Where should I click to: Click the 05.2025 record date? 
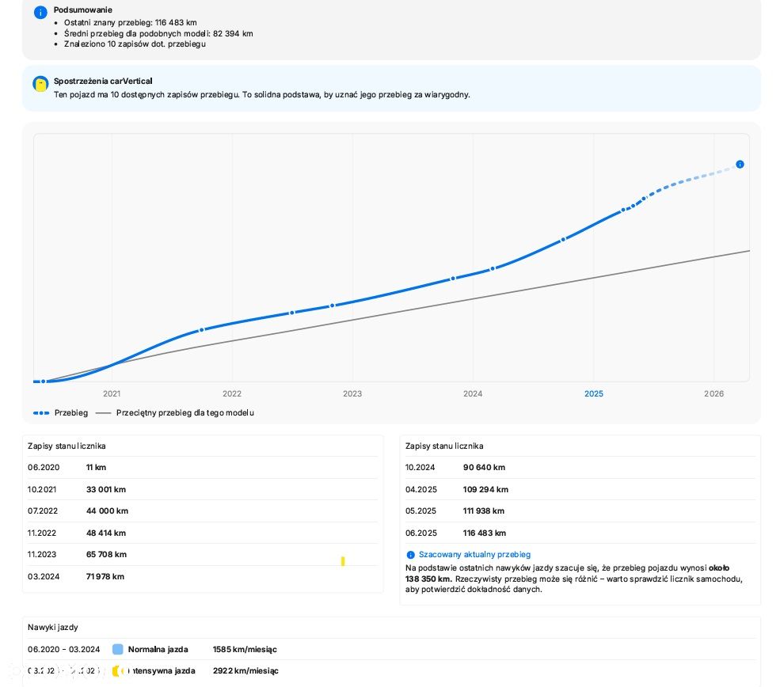[421, 511]
